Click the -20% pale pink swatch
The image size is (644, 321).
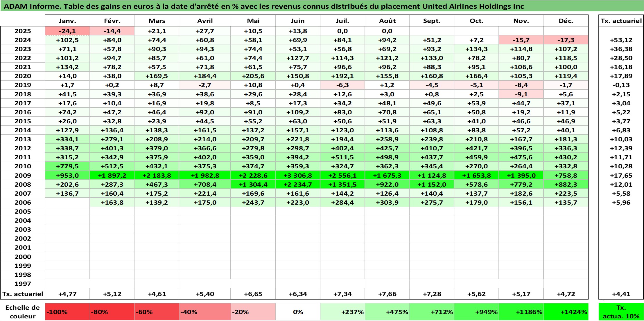253,312
